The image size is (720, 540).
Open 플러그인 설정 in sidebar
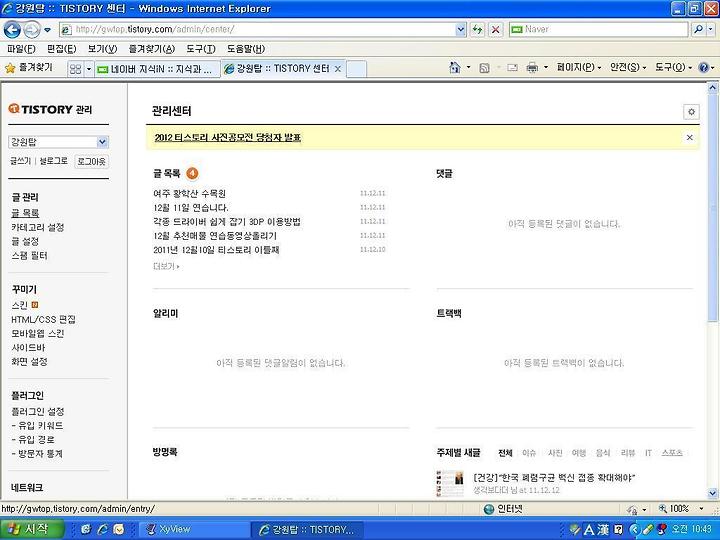point(38,412)
